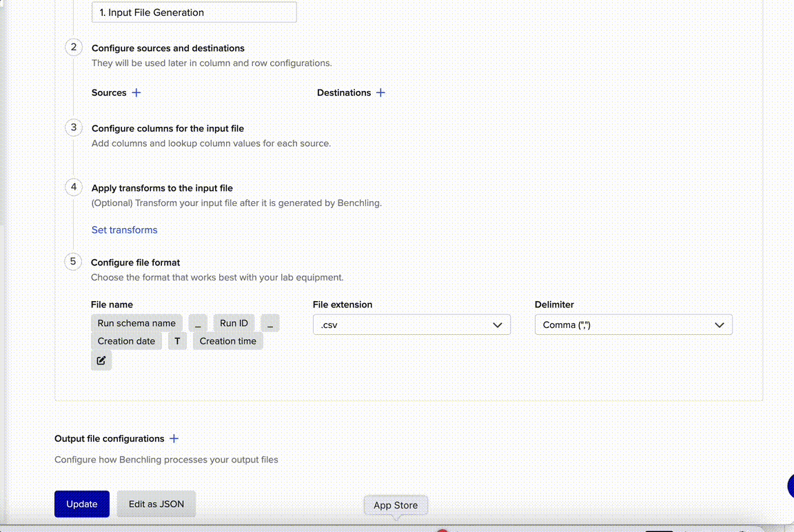Add a new destination with plus icon
794x532 pixels.
point(380,92)
